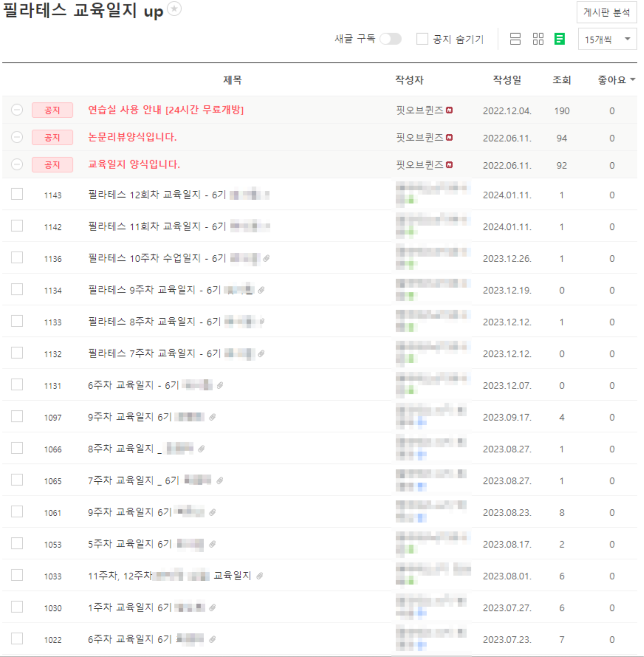The image size is (644, 657).
Task: Click post number 1131
Action: tap(53, 386)
